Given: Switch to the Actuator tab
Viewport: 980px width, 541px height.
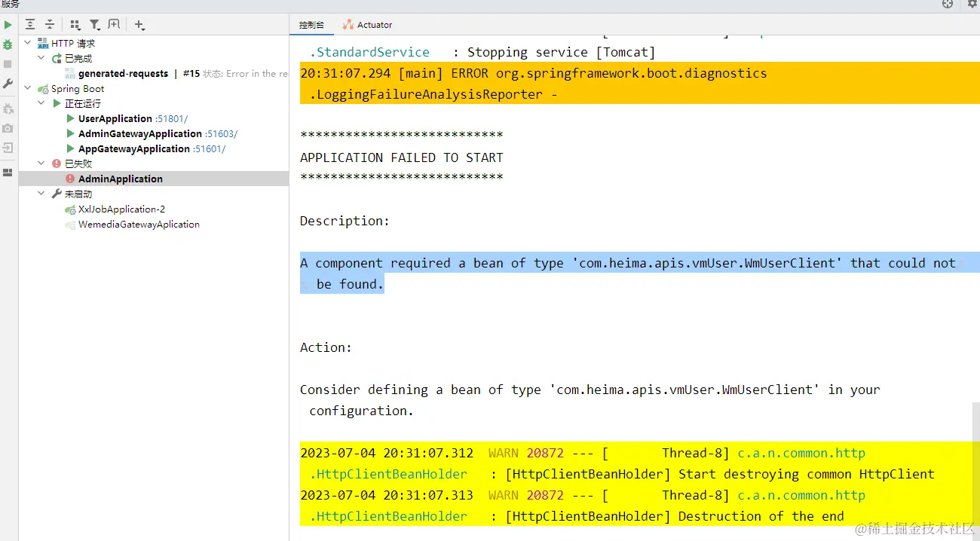Looking at the screenshot, I should point(368,25).
